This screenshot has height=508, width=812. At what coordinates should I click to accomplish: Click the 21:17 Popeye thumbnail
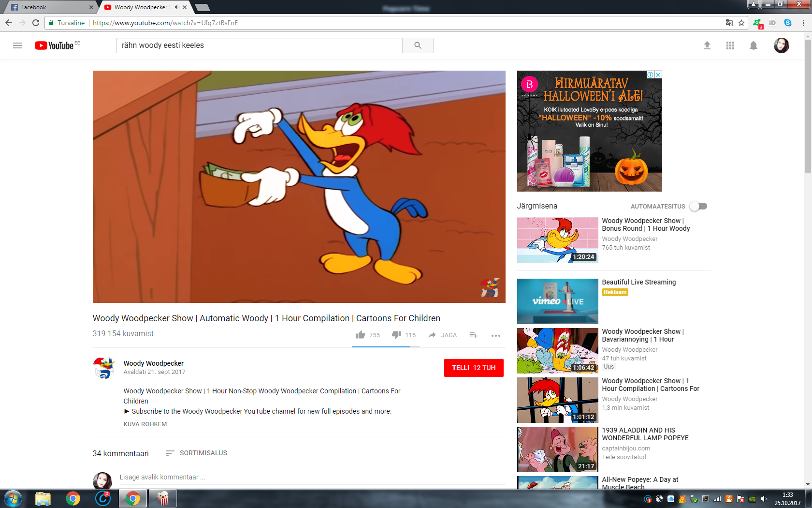pyautogui.click(x=558, y=449)
